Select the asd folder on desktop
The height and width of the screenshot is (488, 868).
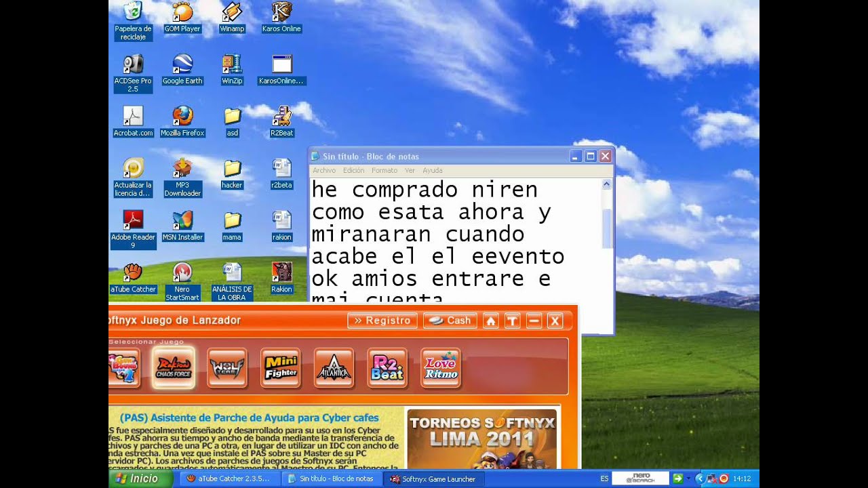click(232, 123)
